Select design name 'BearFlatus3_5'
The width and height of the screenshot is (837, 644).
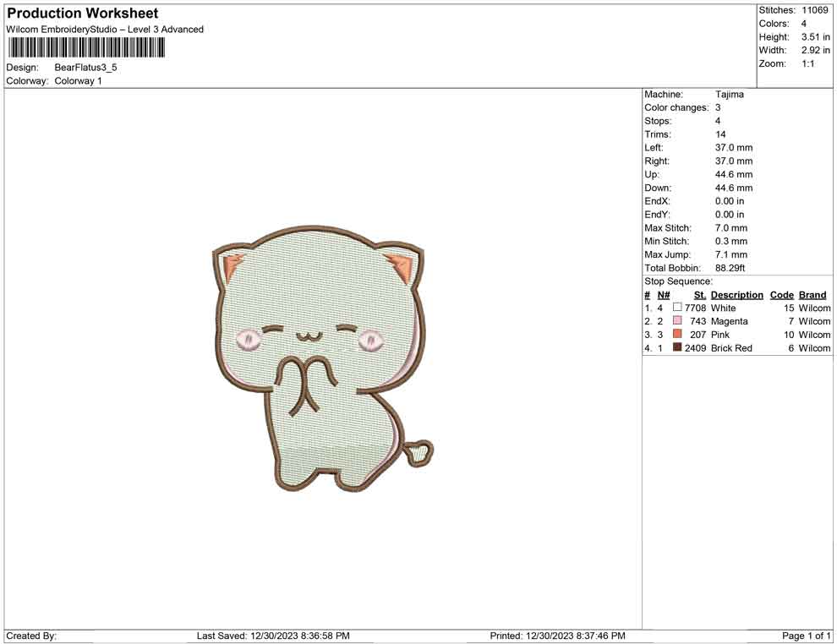tap(85, 68)
